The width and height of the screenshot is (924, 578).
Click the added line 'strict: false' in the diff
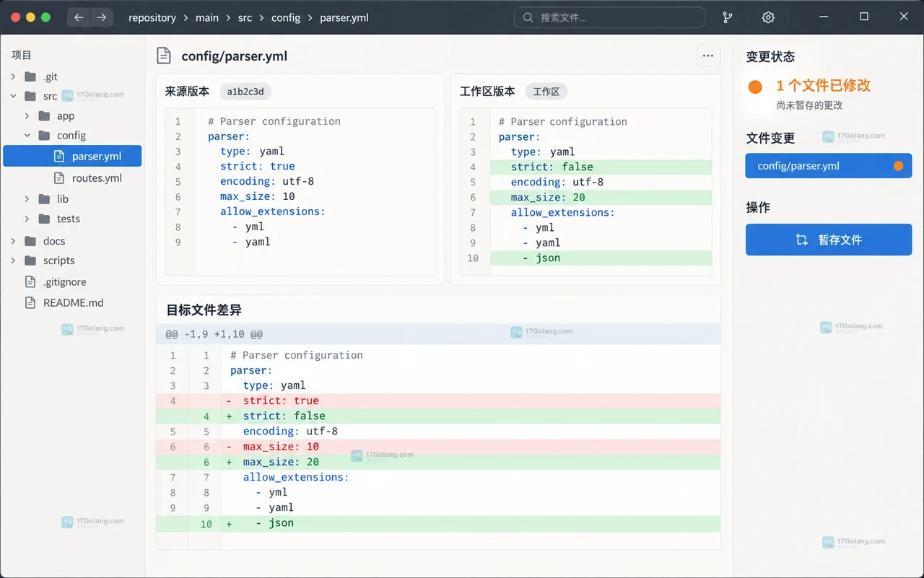click(438, 416)
